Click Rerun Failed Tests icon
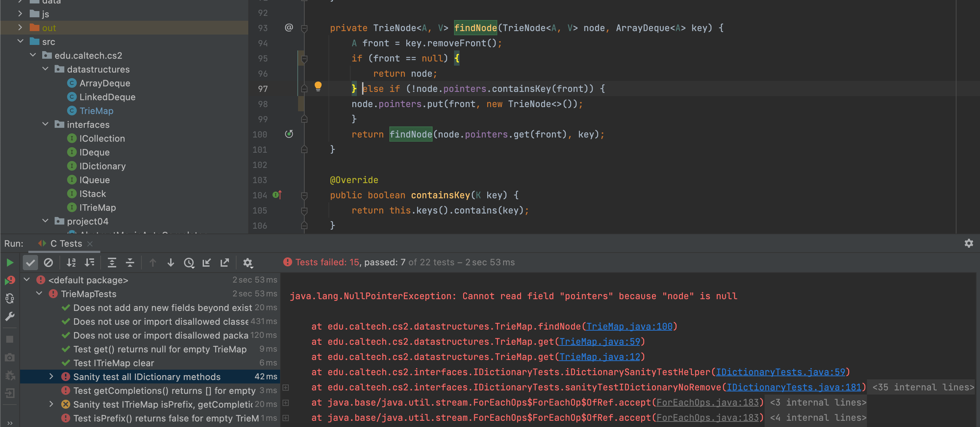This screenshot has height=427, width=980. click(10, 281)
